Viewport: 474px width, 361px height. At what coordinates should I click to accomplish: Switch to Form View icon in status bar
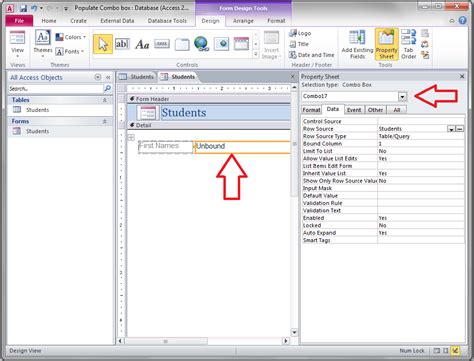(437, 351)
